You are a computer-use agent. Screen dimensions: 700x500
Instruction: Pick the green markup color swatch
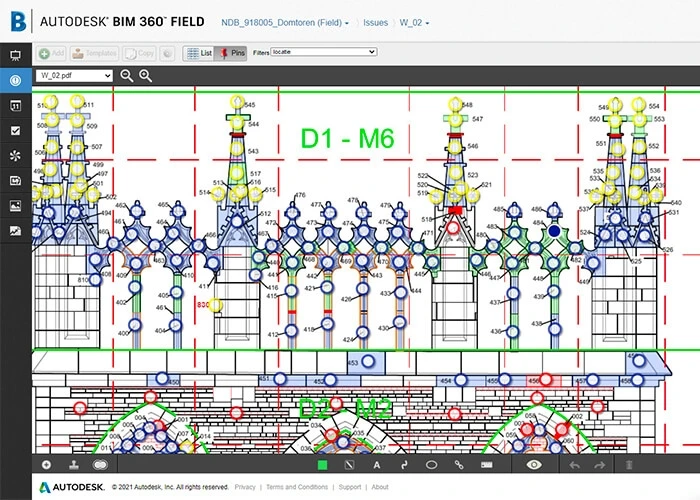[x=322, y=465]
